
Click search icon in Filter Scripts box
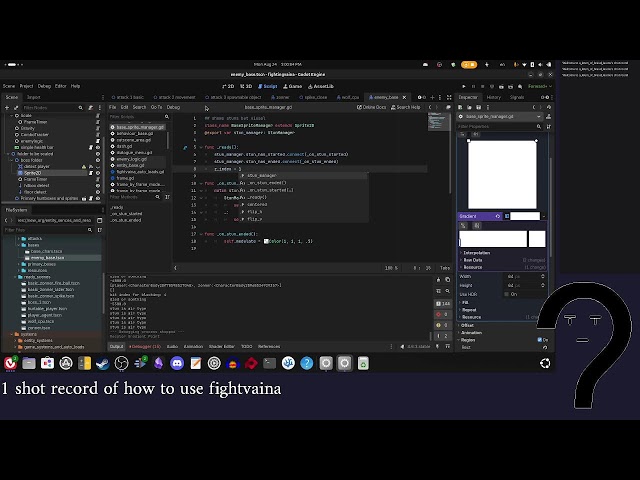click(167, 117)
